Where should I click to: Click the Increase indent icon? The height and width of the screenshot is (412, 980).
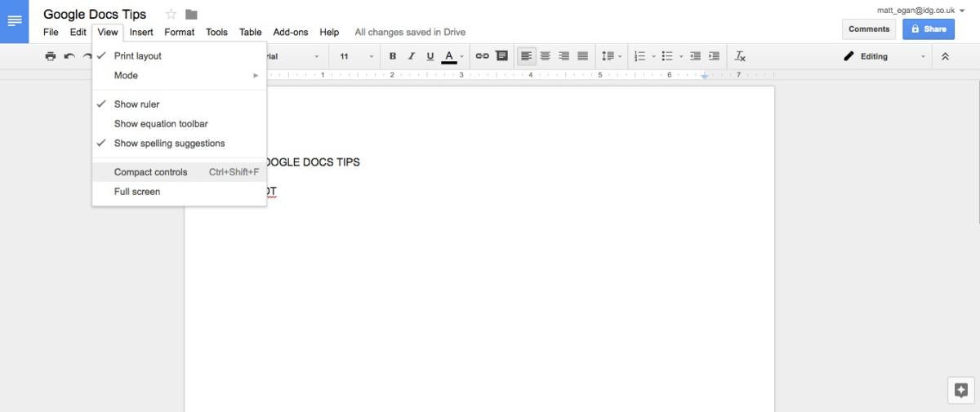(x=715, y=56)
